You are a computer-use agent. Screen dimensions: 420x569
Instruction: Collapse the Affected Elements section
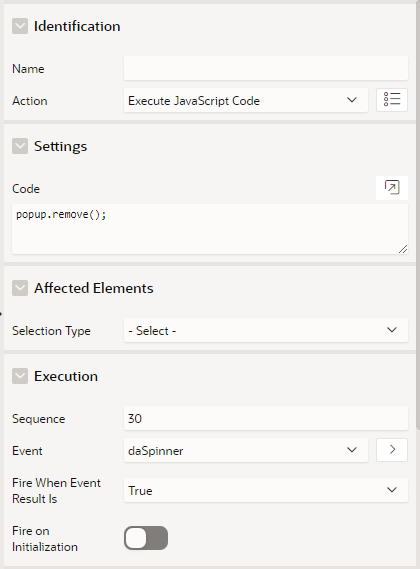[x=20, y=288]
